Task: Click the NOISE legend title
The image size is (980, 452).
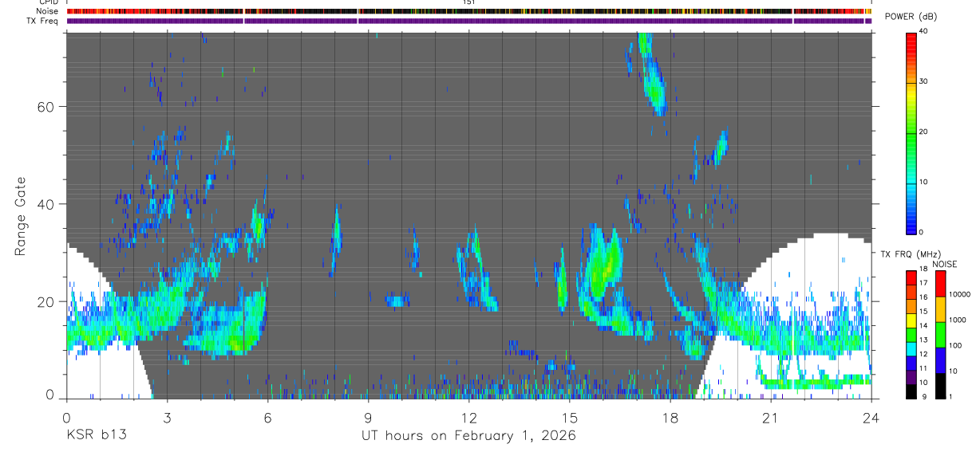Action: 945,264
